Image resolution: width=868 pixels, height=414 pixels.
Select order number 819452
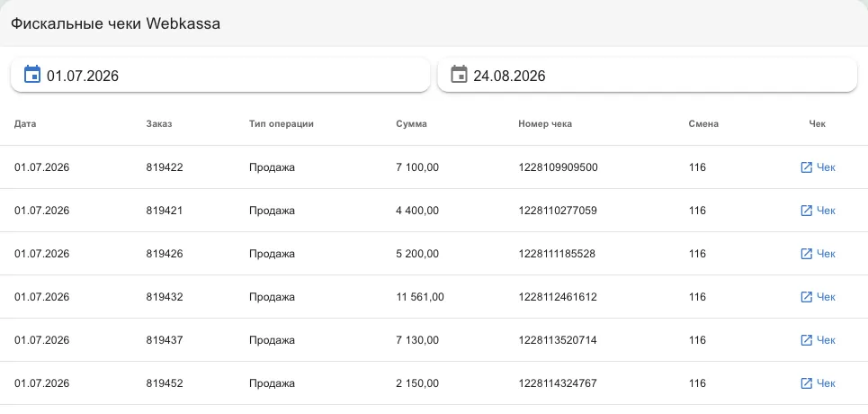click(x=165, y=383)
